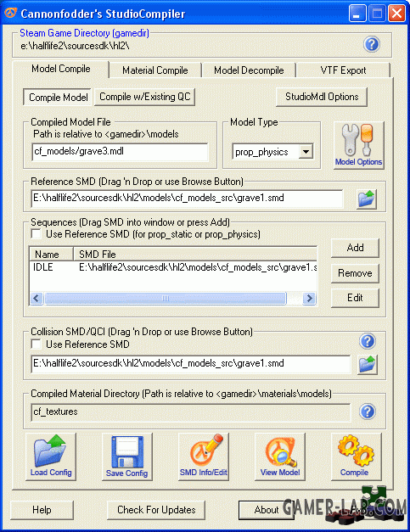Switch to the VTF Export tab
This screenshot has height=532, width=410.
pyautogui.click(x=343, y=70)
